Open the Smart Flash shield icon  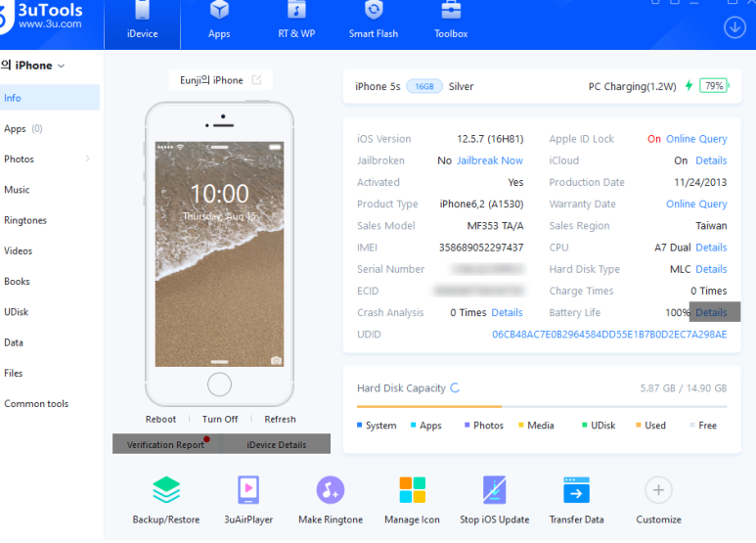[374, 11]
